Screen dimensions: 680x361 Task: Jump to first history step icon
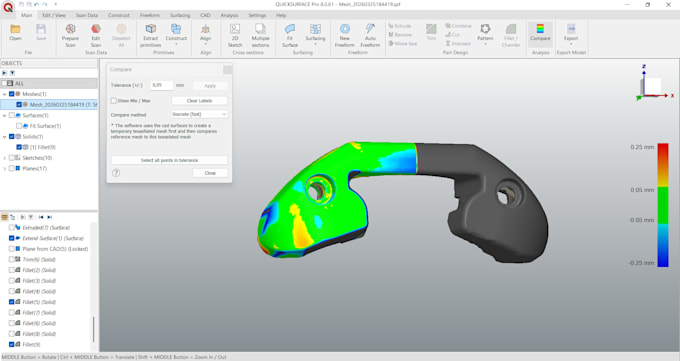tap(41, 217)
